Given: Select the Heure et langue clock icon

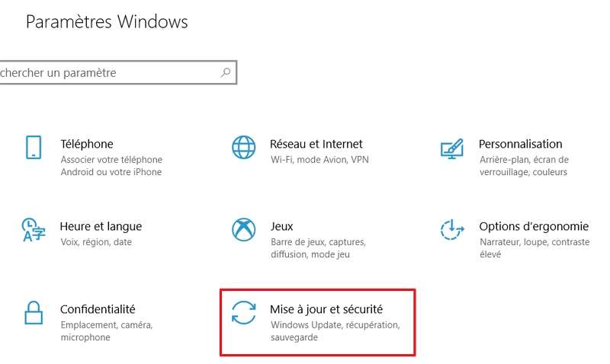Looking at the screenshot, I should click(x=33, y=231).
